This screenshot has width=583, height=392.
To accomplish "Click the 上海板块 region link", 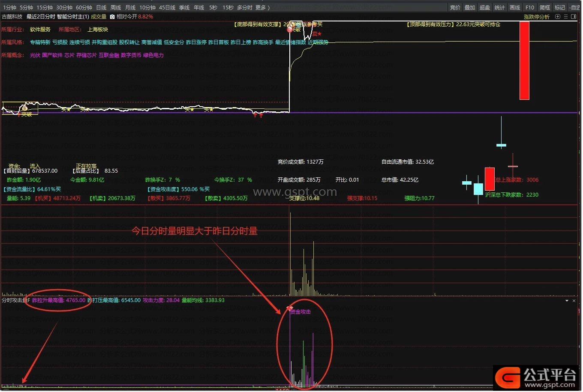I will pos(98,30).
